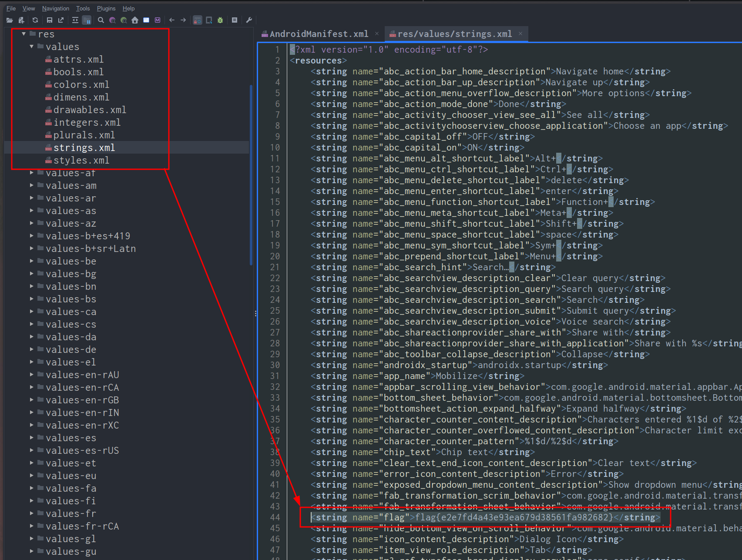The width and height of the screenshot is (742, 560).
Task: Expand the values-de folder
Action: tap(31, 349)
